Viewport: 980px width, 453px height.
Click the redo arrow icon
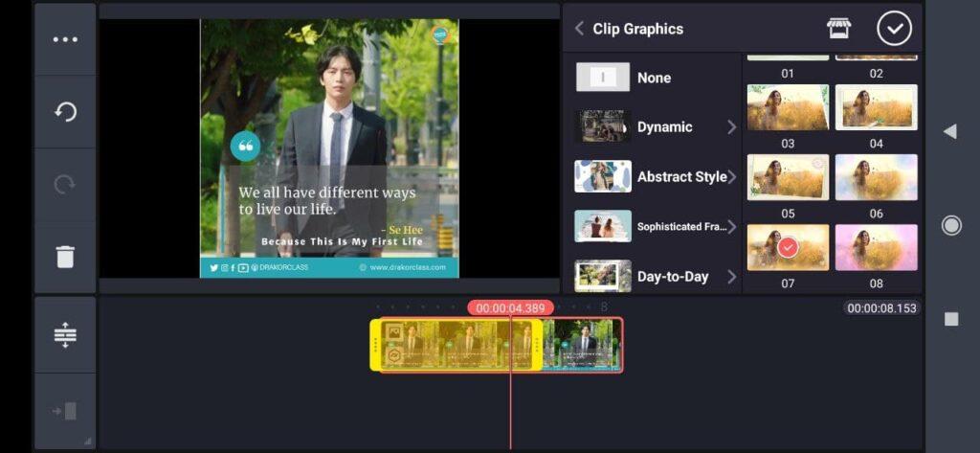coord(65,185)
